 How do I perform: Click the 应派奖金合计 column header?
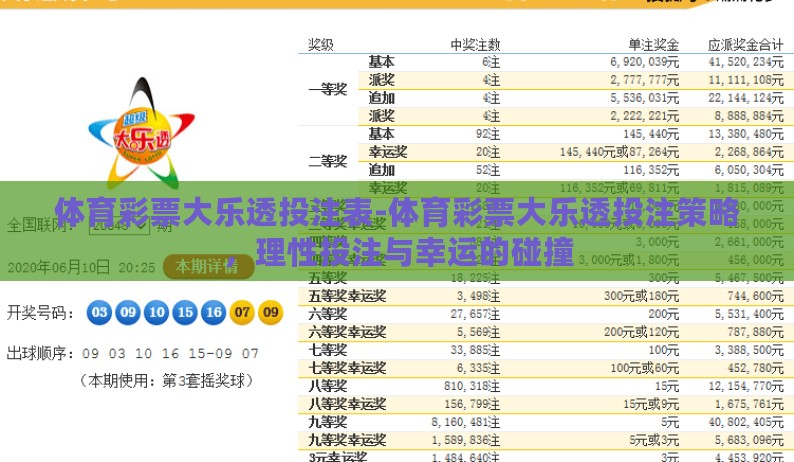(745, 45)
